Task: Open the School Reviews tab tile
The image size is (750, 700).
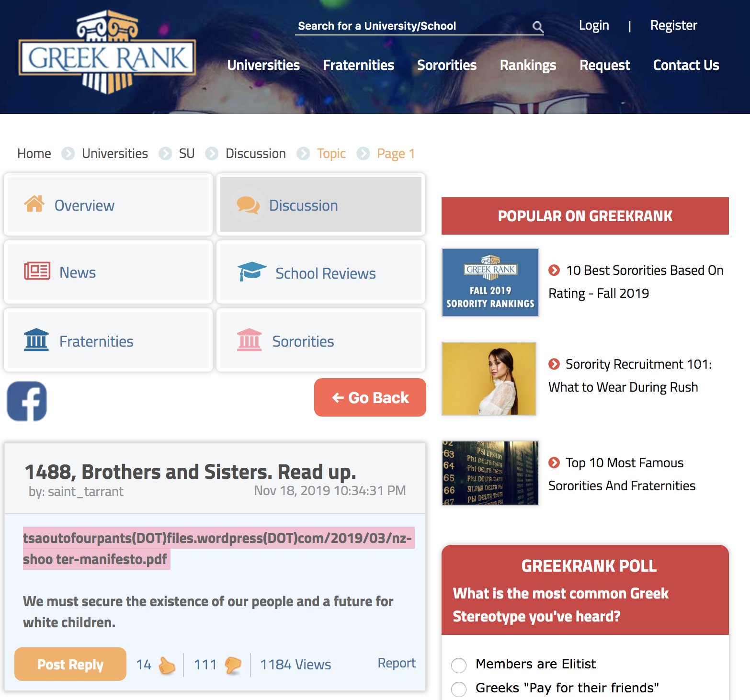Action: pyautogui.click(x=321, y=272)
